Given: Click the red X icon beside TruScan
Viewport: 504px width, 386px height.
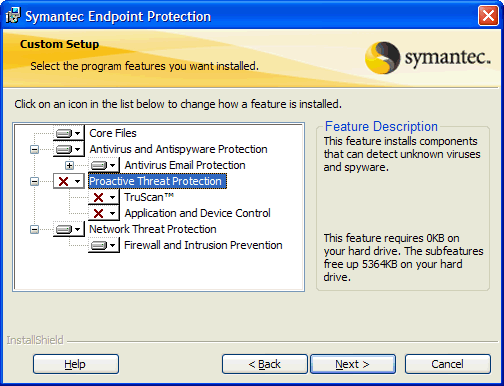Looking at the screenshot, I should pyautogui.click(x=103, y=197).
